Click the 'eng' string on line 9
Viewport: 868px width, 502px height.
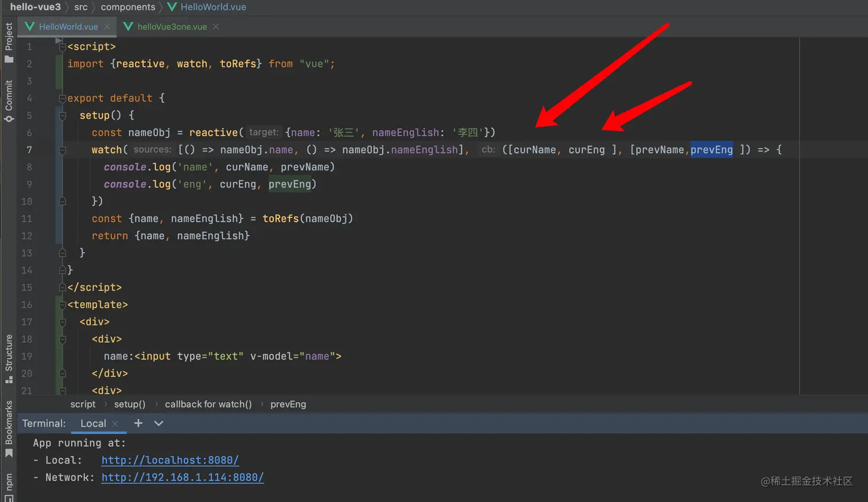pyautogui.click(x=192, y=184)
